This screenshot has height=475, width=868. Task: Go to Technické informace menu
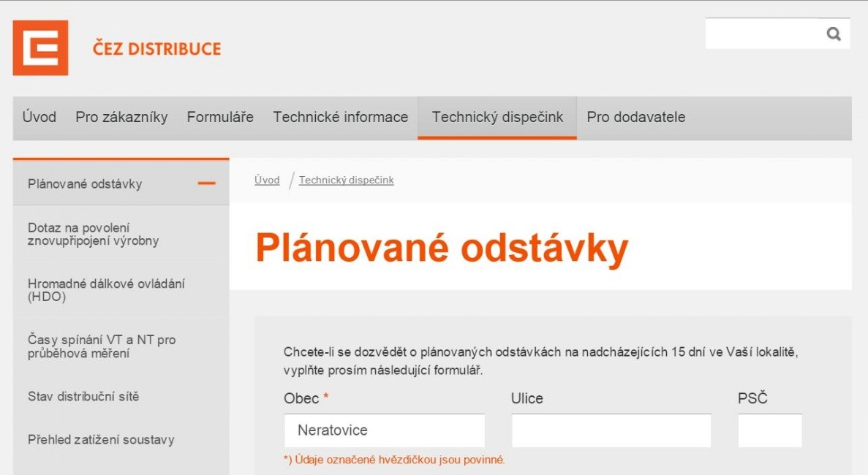coord(340,117)
